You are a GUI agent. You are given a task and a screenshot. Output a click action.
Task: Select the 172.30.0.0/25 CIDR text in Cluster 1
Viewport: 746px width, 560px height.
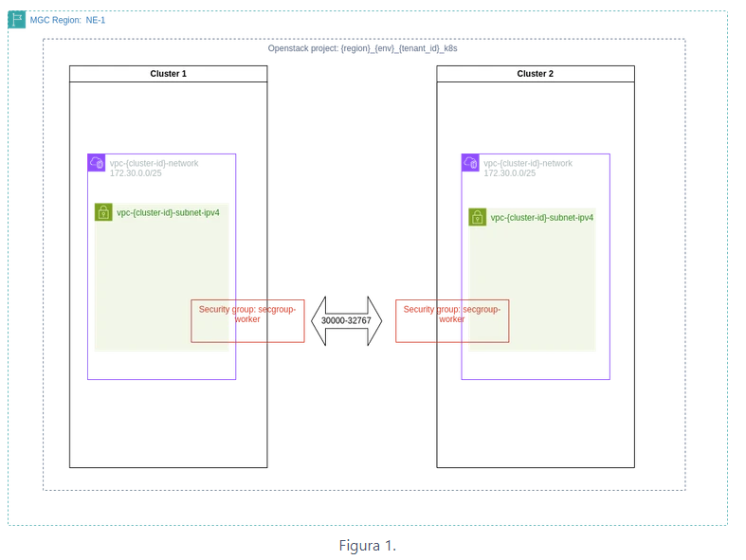136,173
